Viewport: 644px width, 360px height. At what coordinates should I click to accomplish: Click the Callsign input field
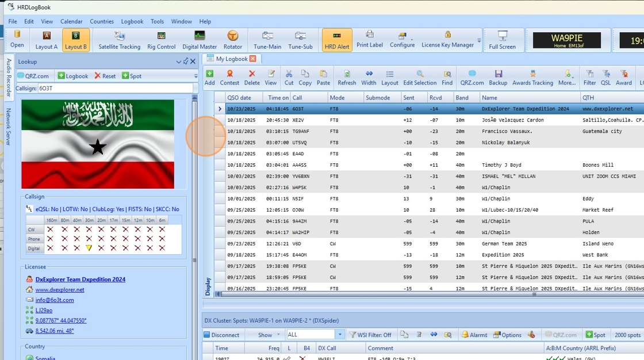(114, 88)
